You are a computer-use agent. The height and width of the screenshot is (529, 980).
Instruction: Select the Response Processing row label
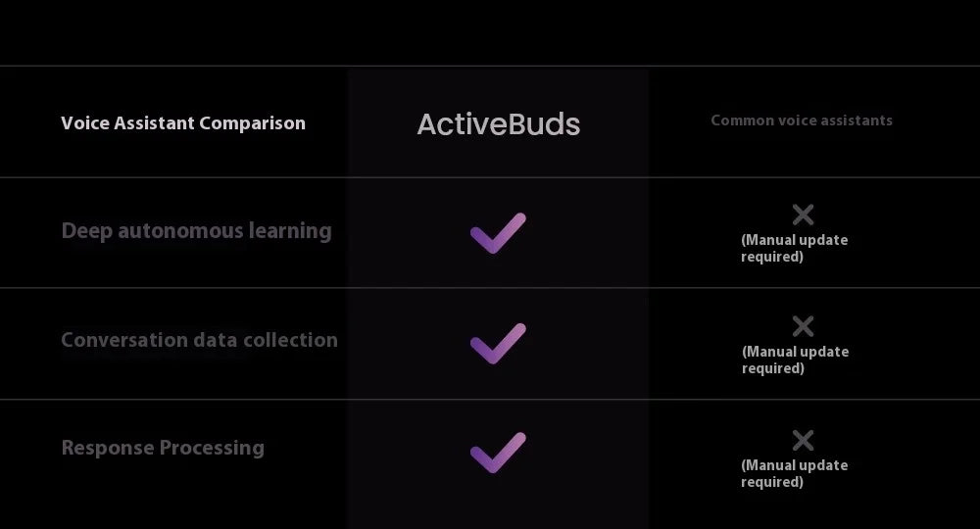(163, 448)
